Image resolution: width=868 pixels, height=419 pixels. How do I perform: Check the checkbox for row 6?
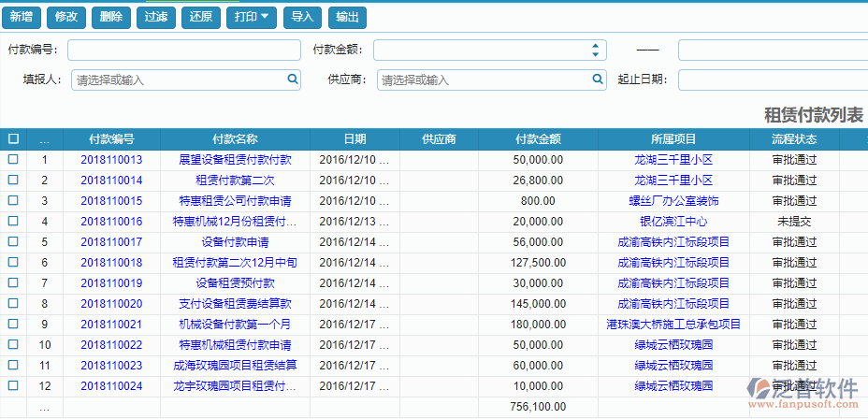coord(13,262)
